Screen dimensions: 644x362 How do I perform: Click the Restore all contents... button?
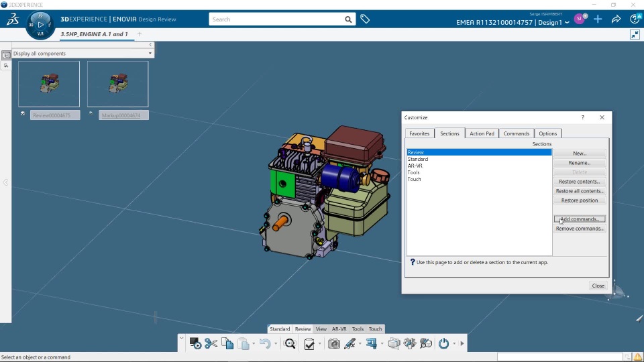coord(580,191)
